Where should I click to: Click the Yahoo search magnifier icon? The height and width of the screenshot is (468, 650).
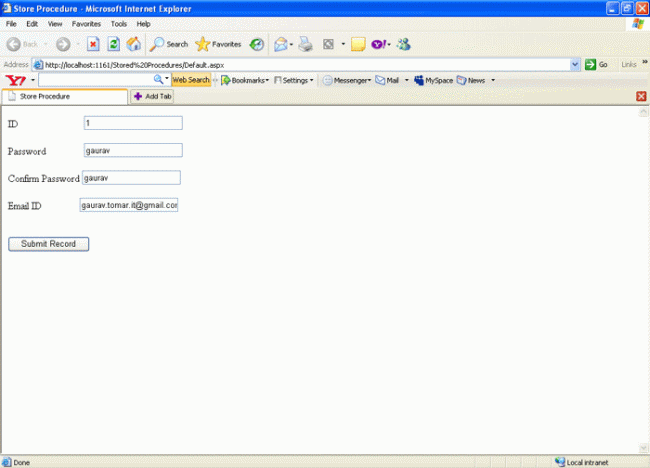(158, 79)
